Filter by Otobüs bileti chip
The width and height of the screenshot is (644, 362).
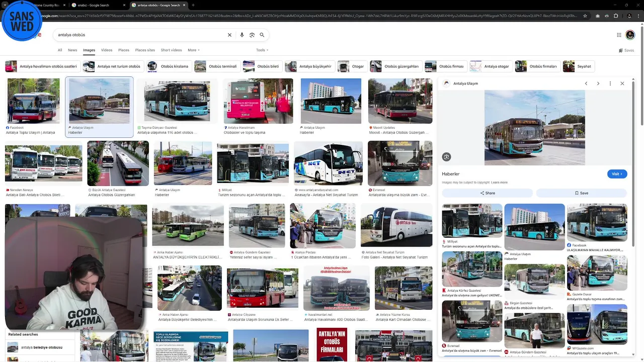click(262, 66)
